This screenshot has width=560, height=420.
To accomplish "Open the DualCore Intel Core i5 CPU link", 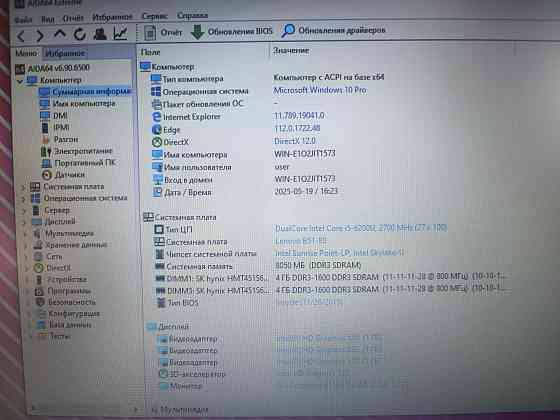I will click(361, 228).
